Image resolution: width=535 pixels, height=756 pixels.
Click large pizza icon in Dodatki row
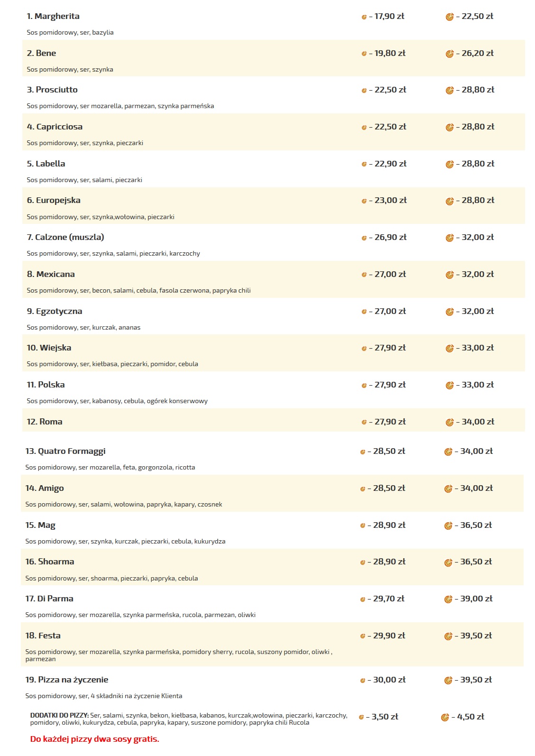point(445,718)
